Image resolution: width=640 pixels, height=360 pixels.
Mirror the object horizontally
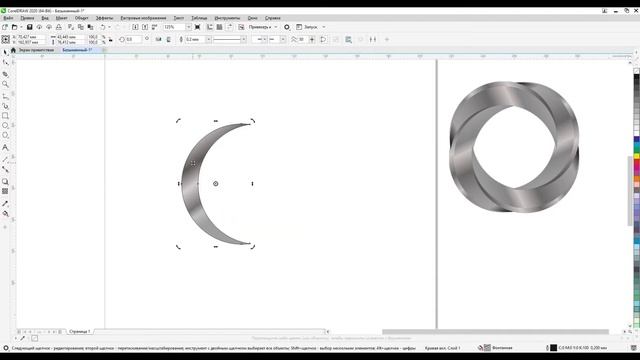(x=158, y=40)
